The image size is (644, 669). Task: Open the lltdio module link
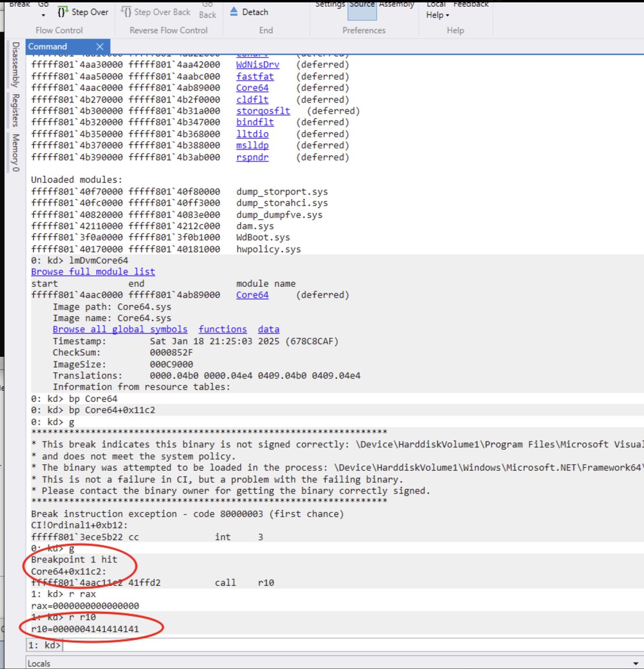252,134
